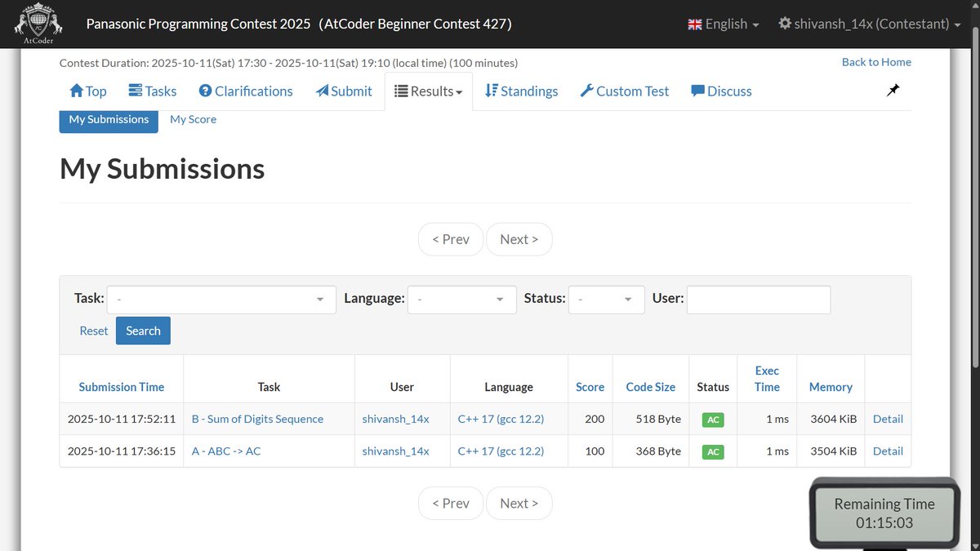The image size is (980, 551).
Task: Click the User filter input field
Action: coord(759,300)
